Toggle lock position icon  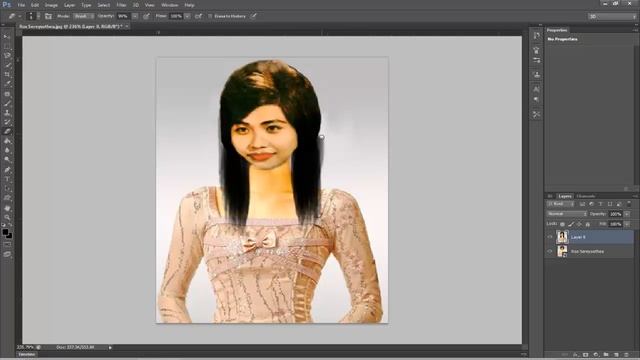click(x=579, y=224)
